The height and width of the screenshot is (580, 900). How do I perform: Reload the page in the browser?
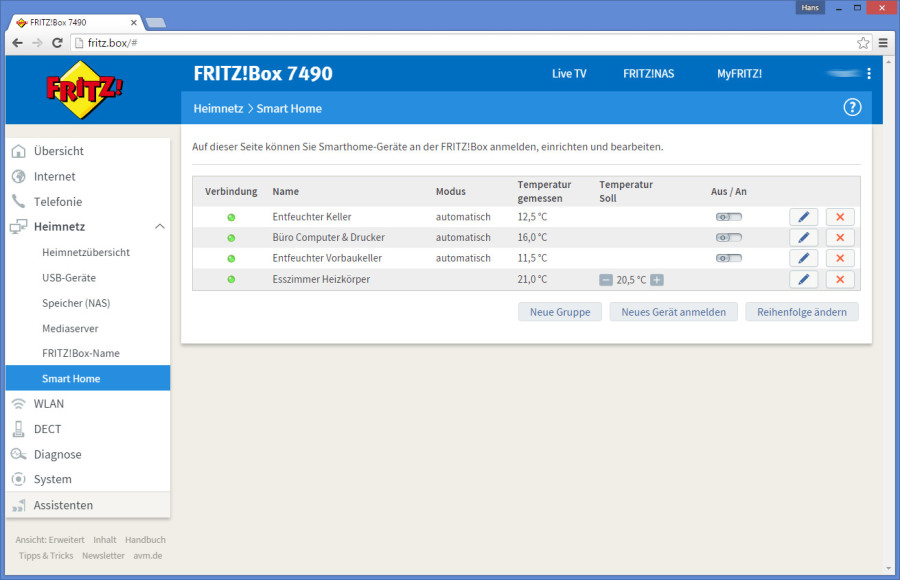tap(57, 43)
